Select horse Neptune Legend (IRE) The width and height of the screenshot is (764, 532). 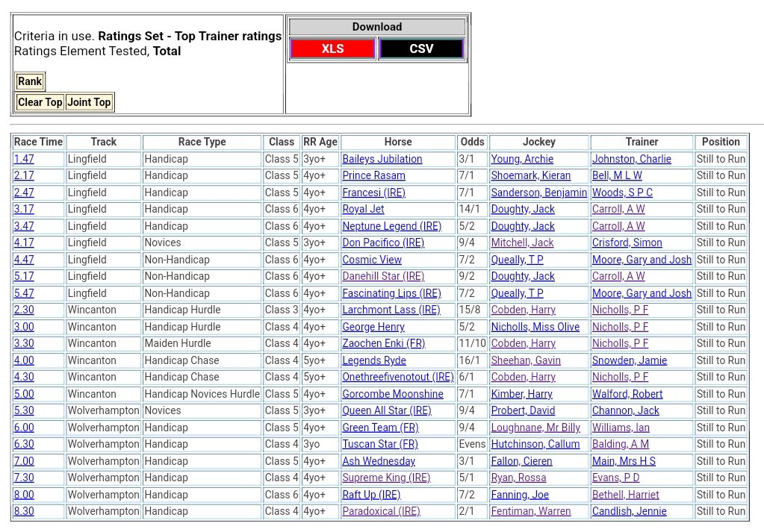tap(391, 226)
